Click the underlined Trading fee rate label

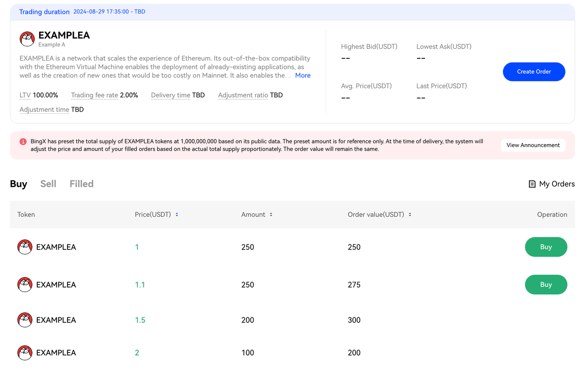tap(94, 95)
